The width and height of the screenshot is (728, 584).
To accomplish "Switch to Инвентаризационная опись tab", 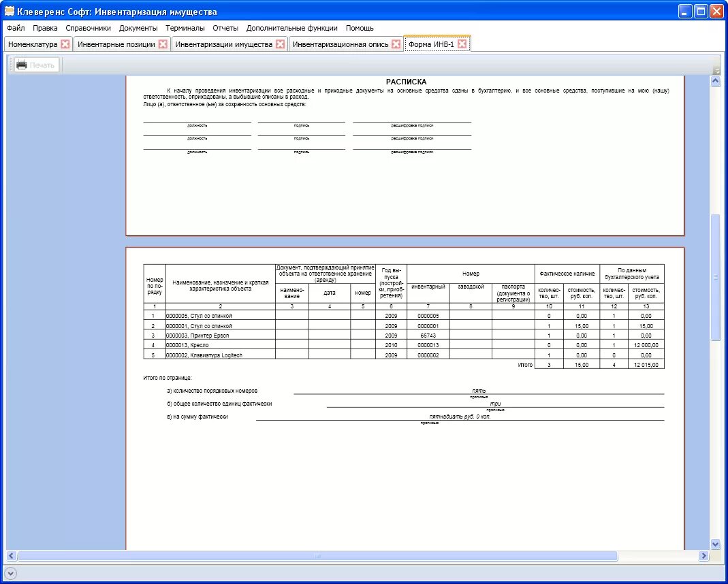I will pos(341,44).
